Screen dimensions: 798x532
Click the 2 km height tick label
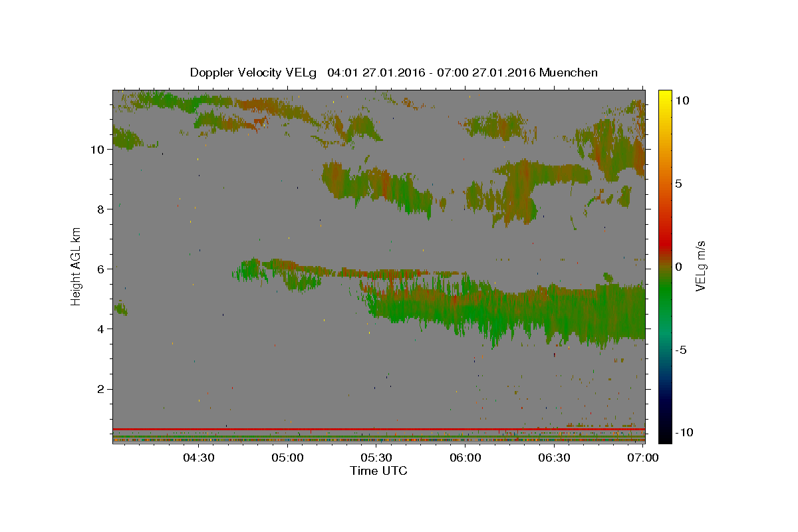pyautogui.click(x=101, y=389)
